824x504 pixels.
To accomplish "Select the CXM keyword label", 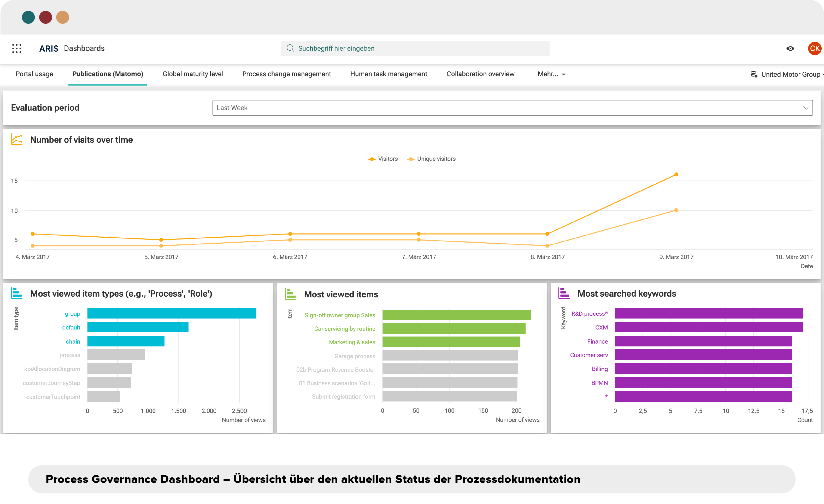I will tap(601, 327).
